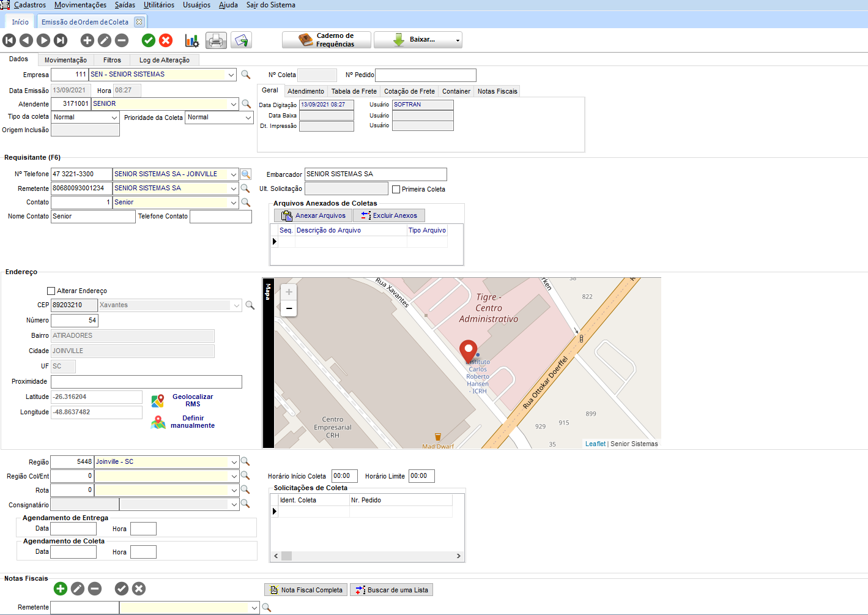Click the Anexar Arquivos button

(313, 215)
